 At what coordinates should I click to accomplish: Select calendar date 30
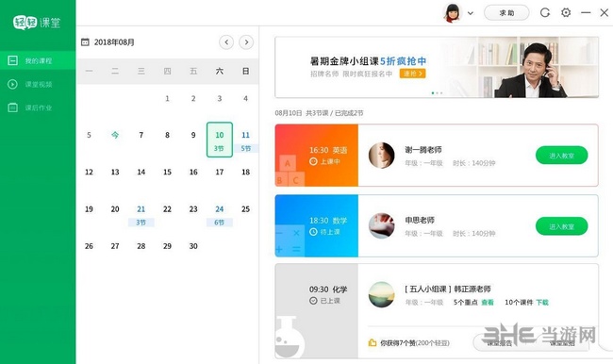click(193, 246)
